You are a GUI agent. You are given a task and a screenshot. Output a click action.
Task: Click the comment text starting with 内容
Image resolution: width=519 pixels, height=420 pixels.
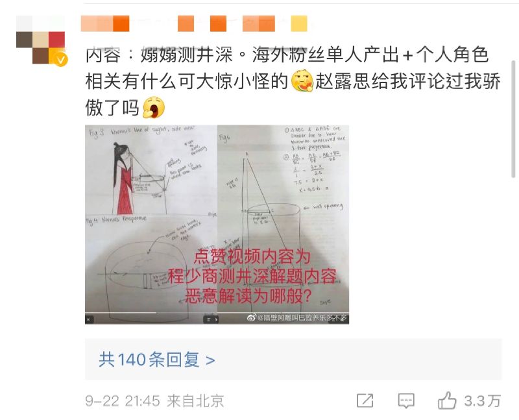point(293,81)
